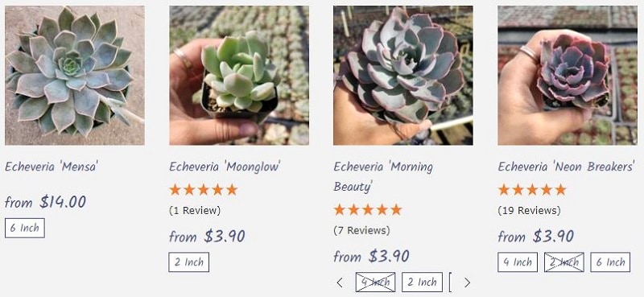Open the Echeveria 'Neon Breakers' product image
This screenshot has height=297, width=644.
click(x=568, y=76)
